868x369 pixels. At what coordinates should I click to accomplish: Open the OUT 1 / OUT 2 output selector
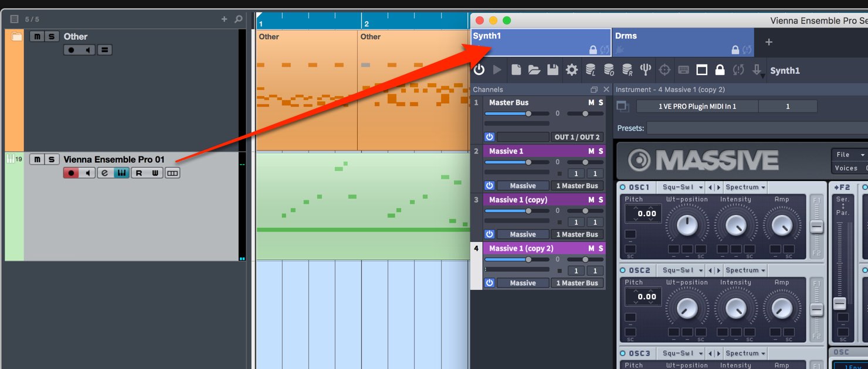[577, 137]
